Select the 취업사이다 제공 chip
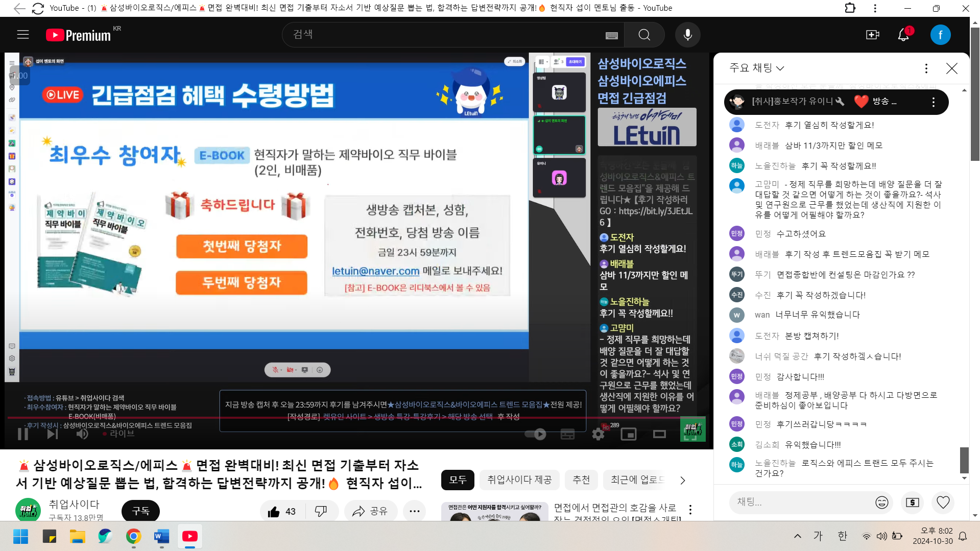This screenshot has width=980, height=551. 519,480
